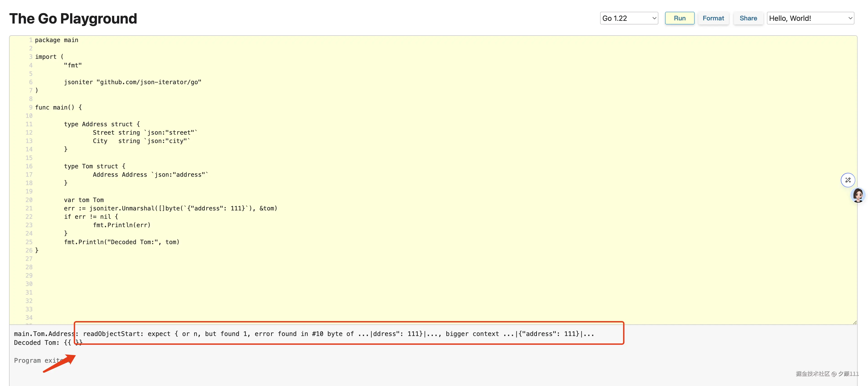Viewport: 868px width, 386px height.
Task: Click the func main() declaration line
Action: (x=58, y=107)
